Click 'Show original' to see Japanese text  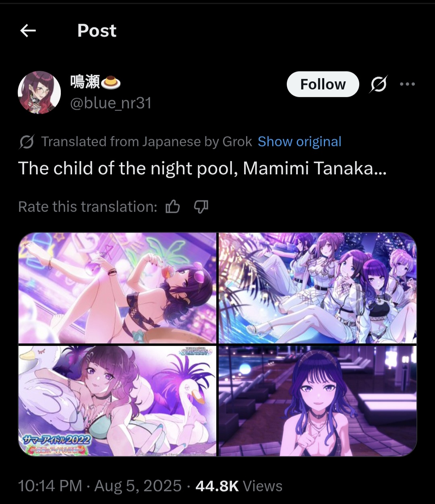click(299, 142)
